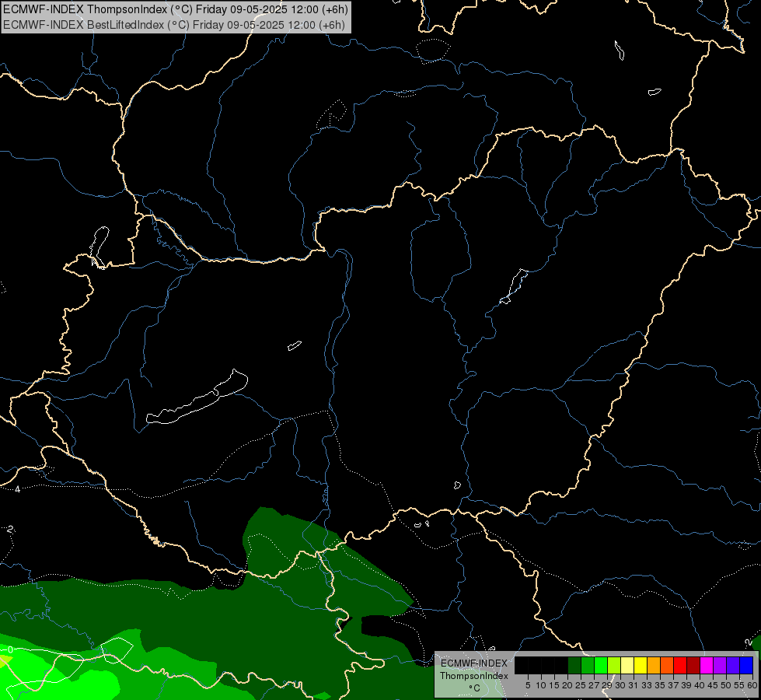Select the red 37-39 legend swatch

pyautogui.click(x=680, y=665)
